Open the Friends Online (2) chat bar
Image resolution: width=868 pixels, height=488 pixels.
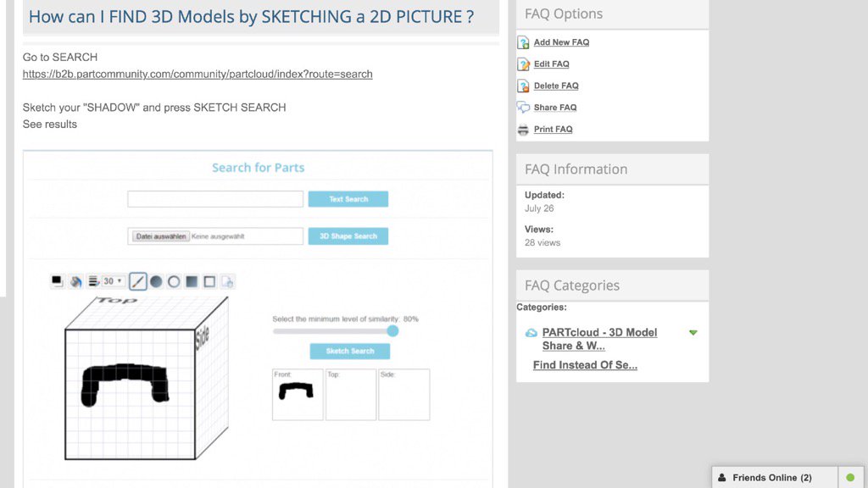coord(775,478)
